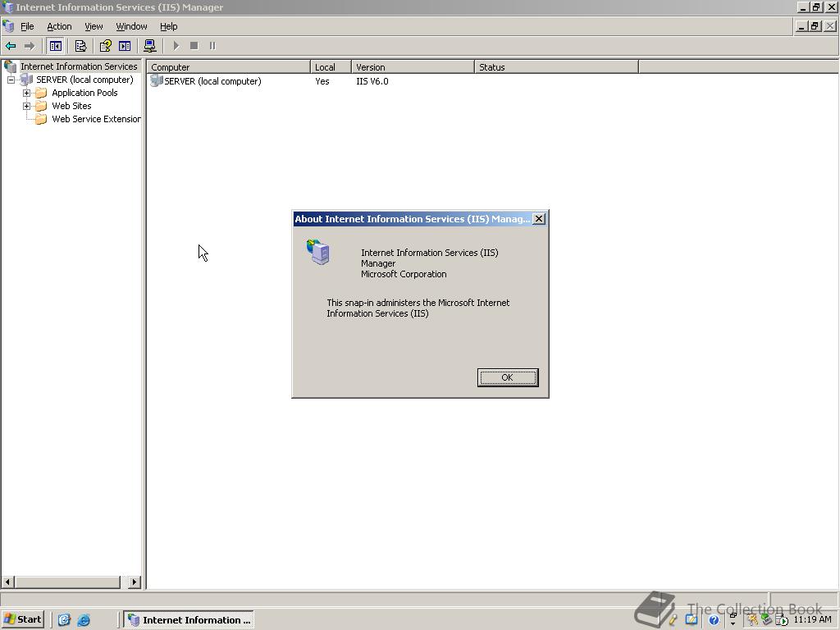Click OK in the About dialog

tap(507, 377)
